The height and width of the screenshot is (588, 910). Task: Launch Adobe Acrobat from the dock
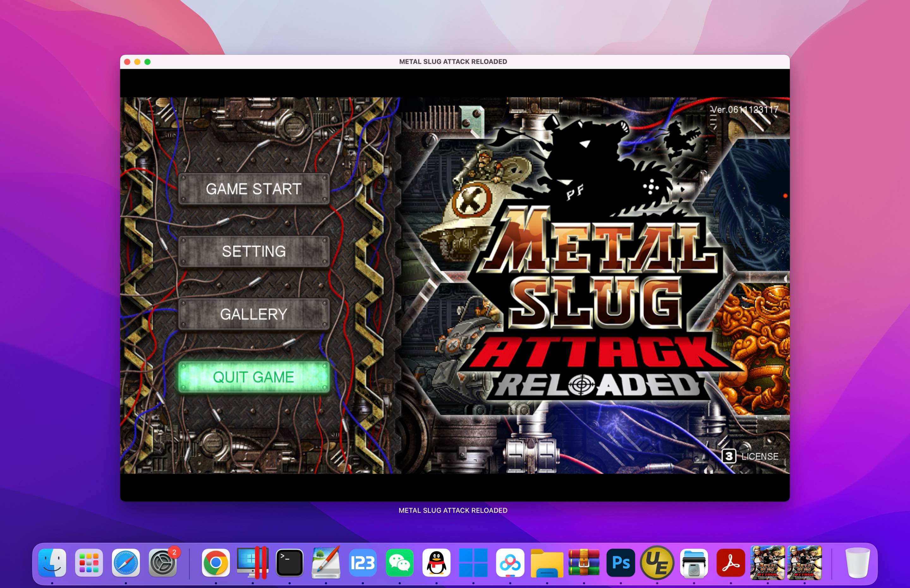pyautogui.click(x=731, y=563)
